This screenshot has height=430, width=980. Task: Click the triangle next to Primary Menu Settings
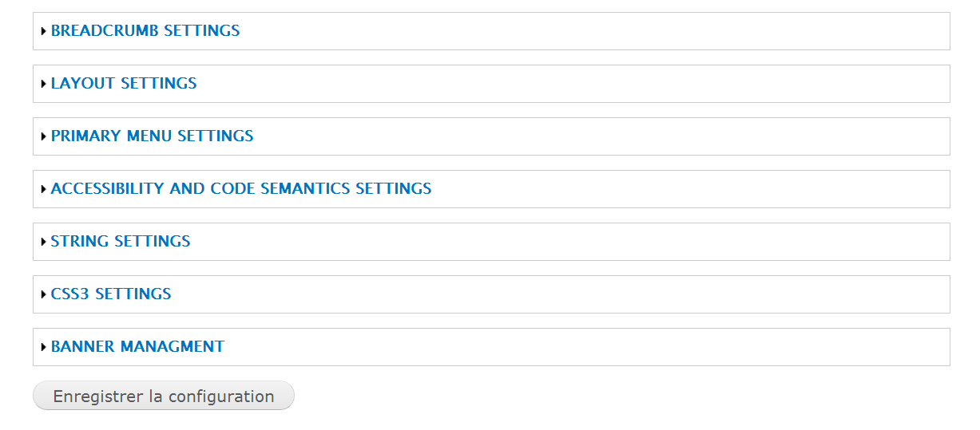pyautogui.click(x=43, y=137)
